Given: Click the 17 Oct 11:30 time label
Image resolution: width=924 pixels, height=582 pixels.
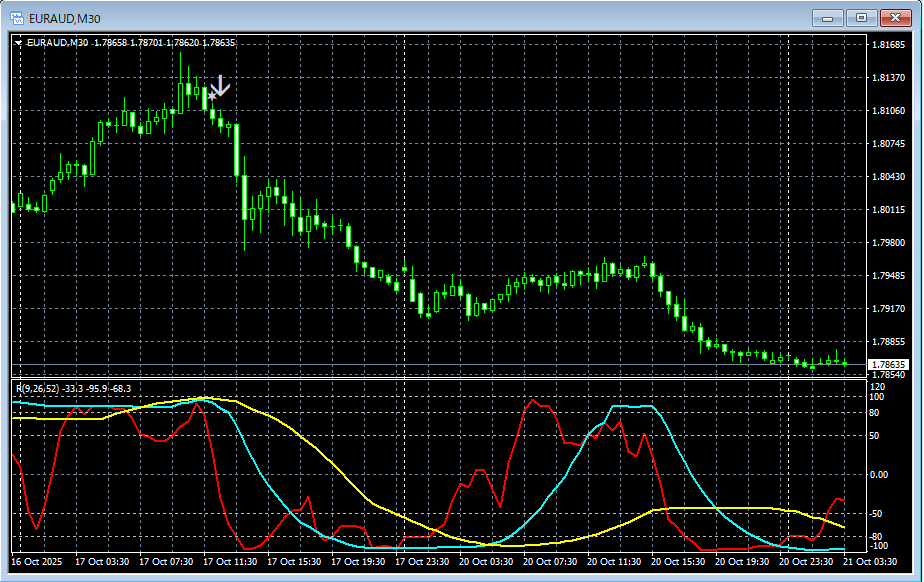Looking at the screenshot, I should pyautogui.click(x=228, y=562).
